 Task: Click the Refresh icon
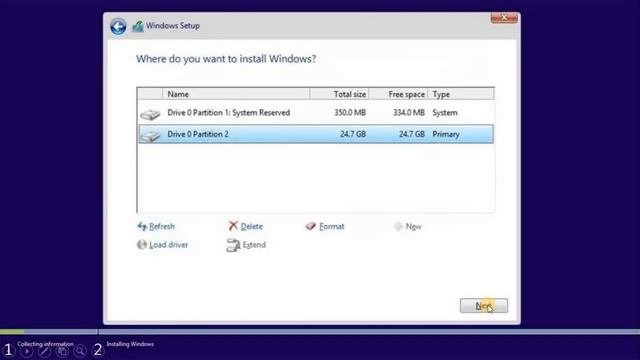(x=142, y=226)
